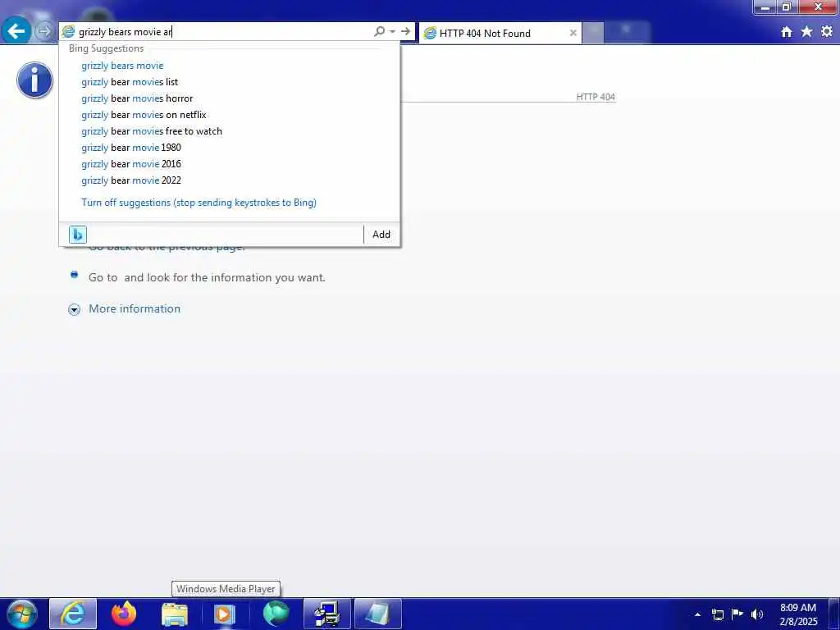Click 'Go to and look for the information' text

tap(207, 277)
